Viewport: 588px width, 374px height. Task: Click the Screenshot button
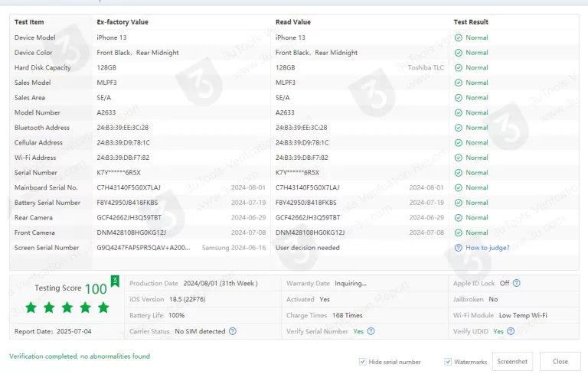pos(512,361)
